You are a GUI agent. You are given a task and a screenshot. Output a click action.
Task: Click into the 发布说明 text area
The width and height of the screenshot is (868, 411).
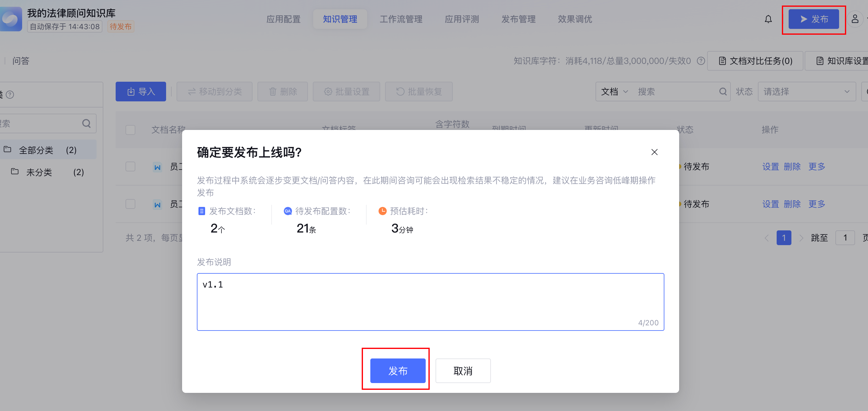[x=430, y=302]
